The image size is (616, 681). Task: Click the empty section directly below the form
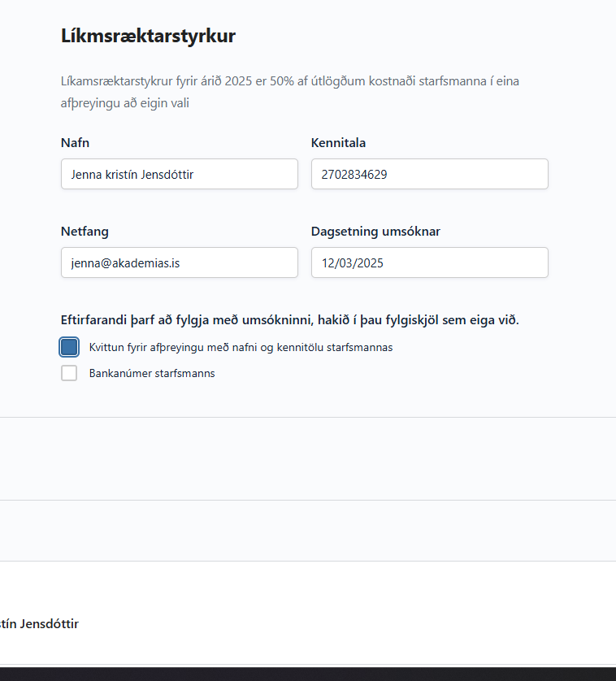click(308, 458)
